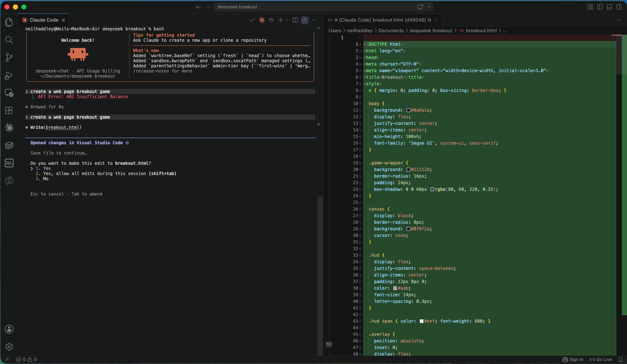Create a new terminal with plus icon

280,20
